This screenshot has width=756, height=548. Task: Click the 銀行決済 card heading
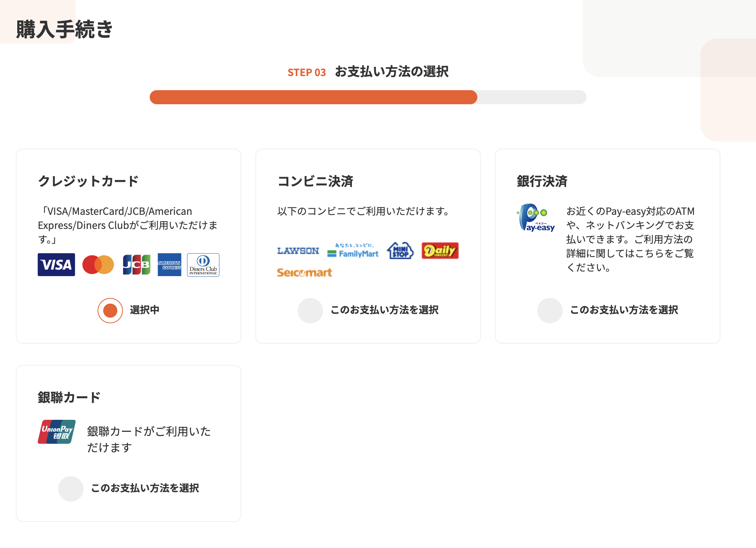[542, 181]
